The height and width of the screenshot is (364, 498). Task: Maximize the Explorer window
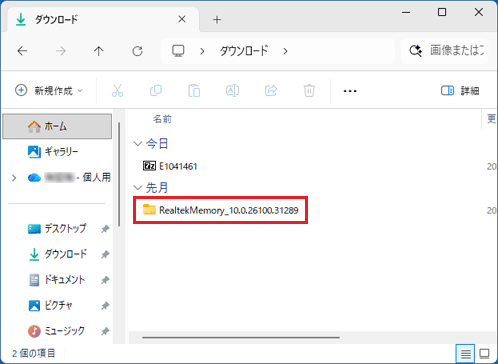tap(442, 12)
